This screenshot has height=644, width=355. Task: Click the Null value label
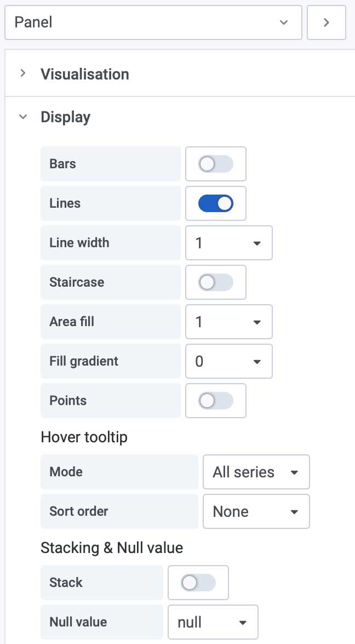pos(78,622)
